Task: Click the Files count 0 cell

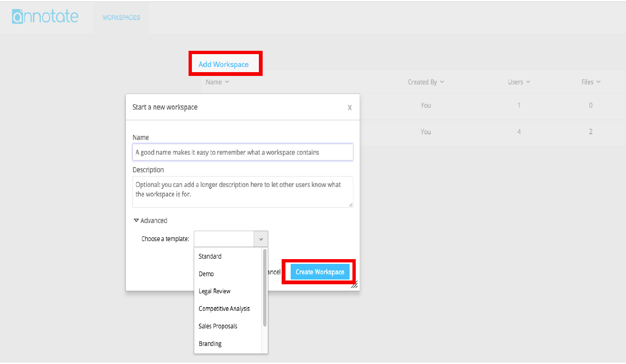Action: point(591,105)
